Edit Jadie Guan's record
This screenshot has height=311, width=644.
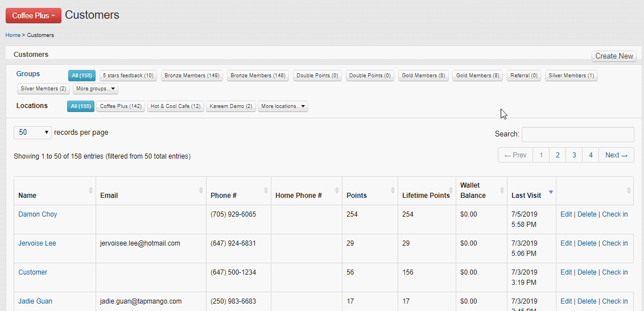click(566, 301)
